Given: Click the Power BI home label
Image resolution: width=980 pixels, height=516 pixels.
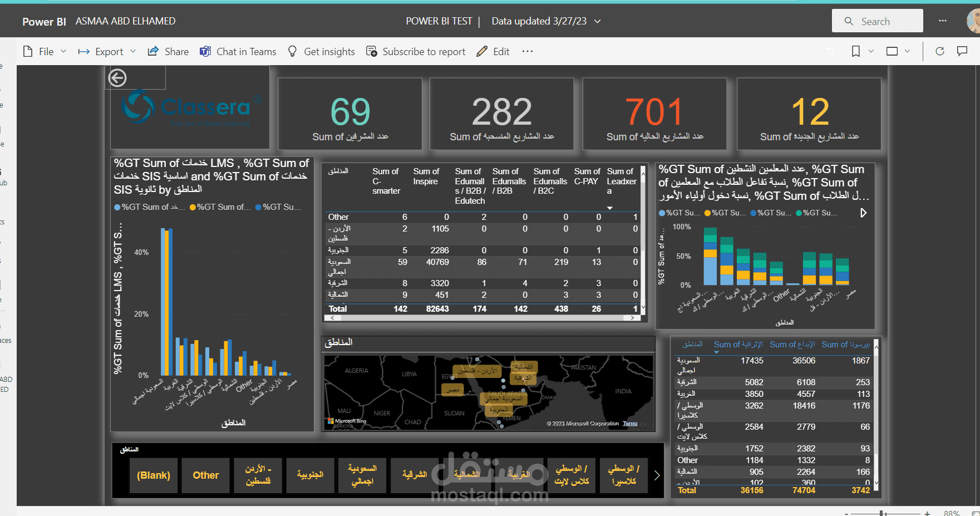Looking at the screenshot, I should (x=44, y=22).
